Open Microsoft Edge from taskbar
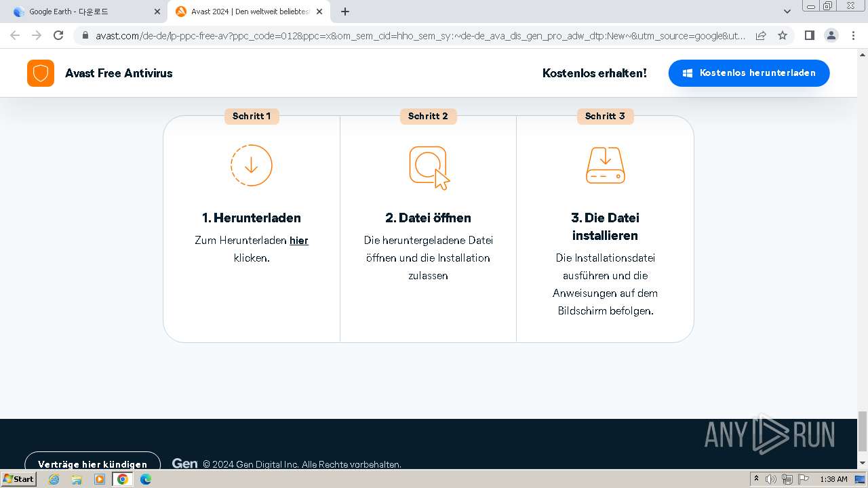 coord(146,479)
